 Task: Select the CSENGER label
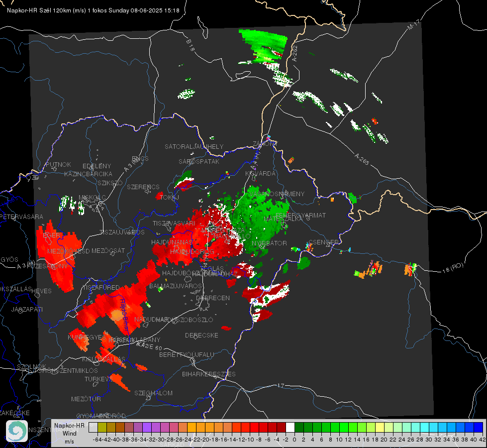tap(323, 242)
